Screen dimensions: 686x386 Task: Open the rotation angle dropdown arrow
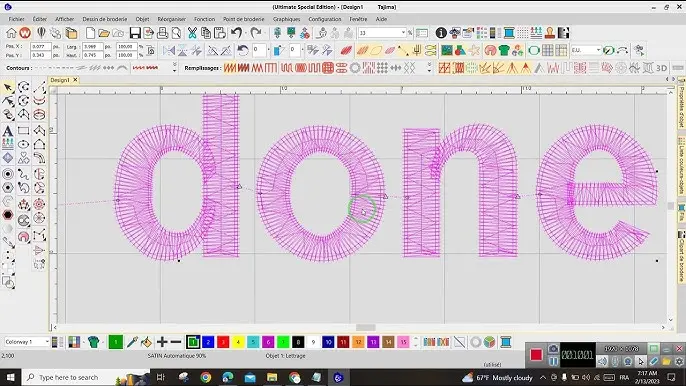pyautogui.click(x=268, y=50)
